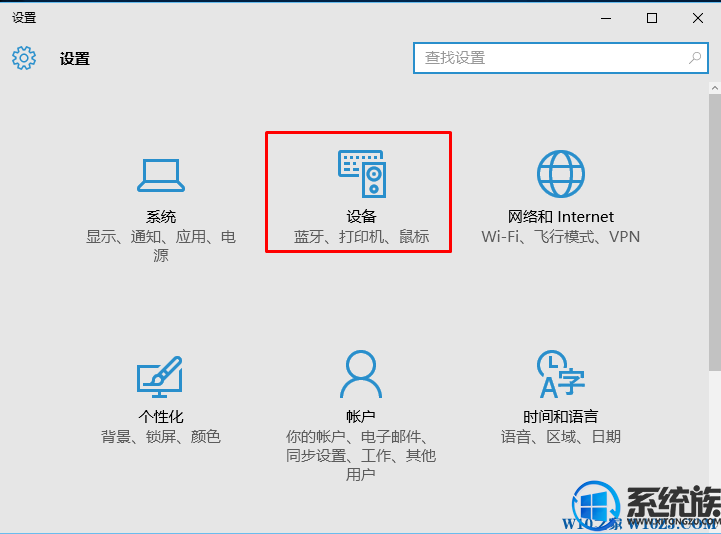Click the description 背景、锁屏、颜色

[x=161, y=436]
